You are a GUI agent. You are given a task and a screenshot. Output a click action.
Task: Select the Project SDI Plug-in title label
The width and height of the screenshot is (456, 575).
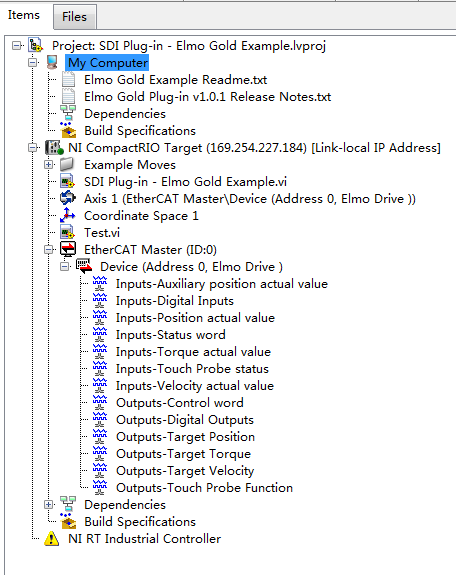click(189, 45)
